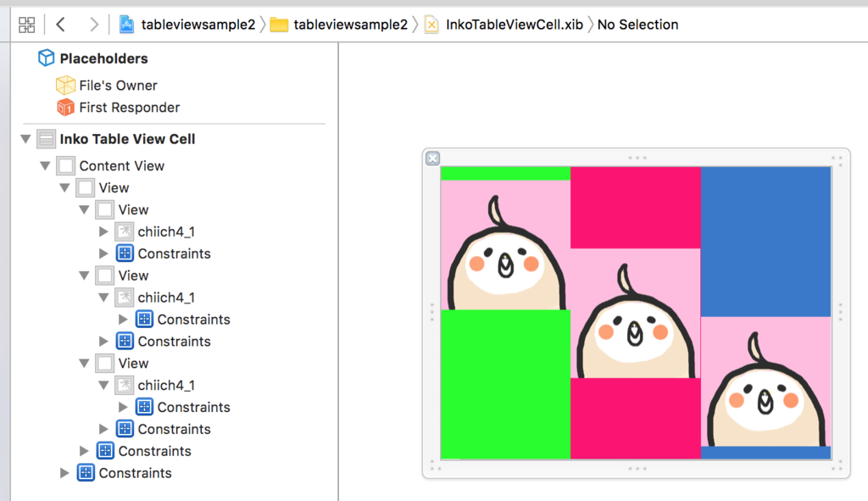Image resolution: width=868 pixels, height=501 pixels.
Task: Collapse the Content View node
Action: [46, 165]
